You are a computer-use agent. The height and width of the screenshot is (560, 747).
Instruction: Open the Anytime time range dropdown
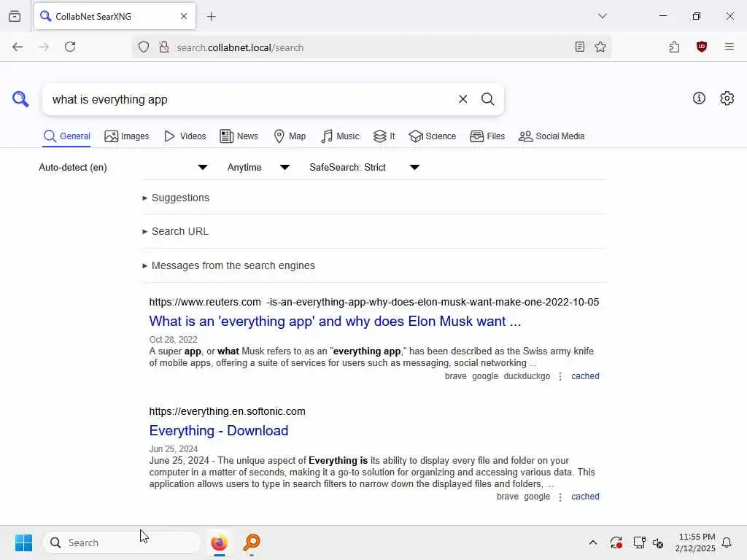click(x=258, y=167)
